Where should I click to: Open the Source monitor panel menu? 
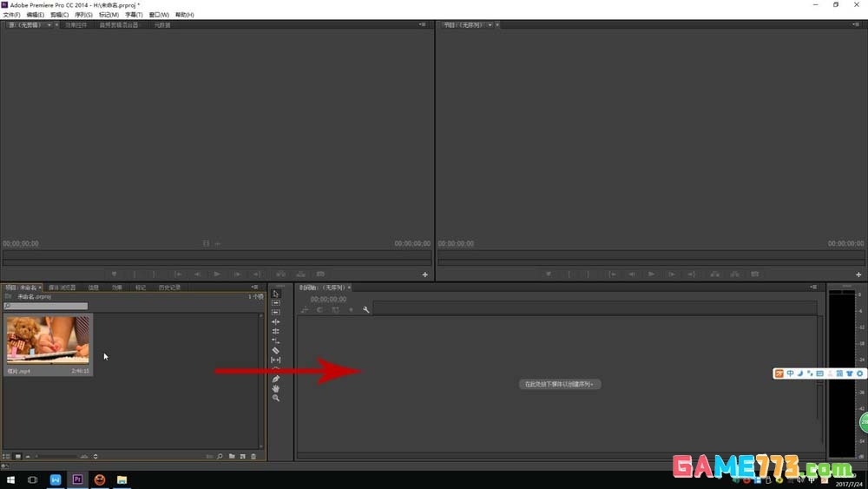click(x=423, y=24)
